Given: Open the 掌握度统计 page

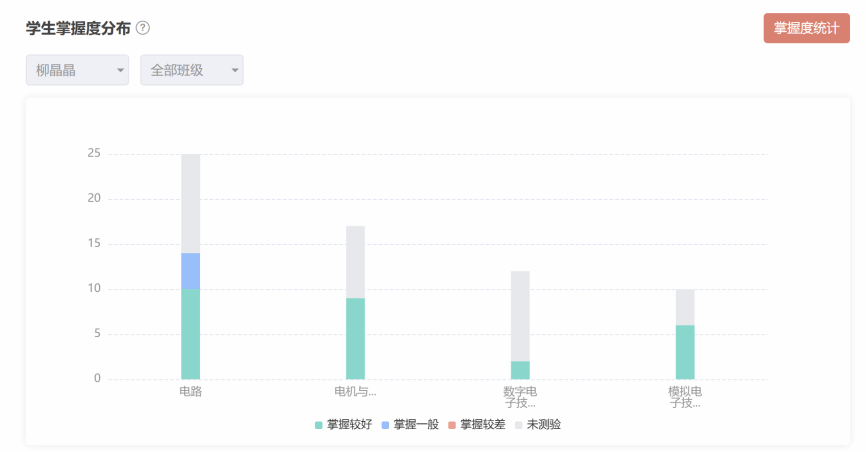Looking at the screenshot, I should 806,28.
